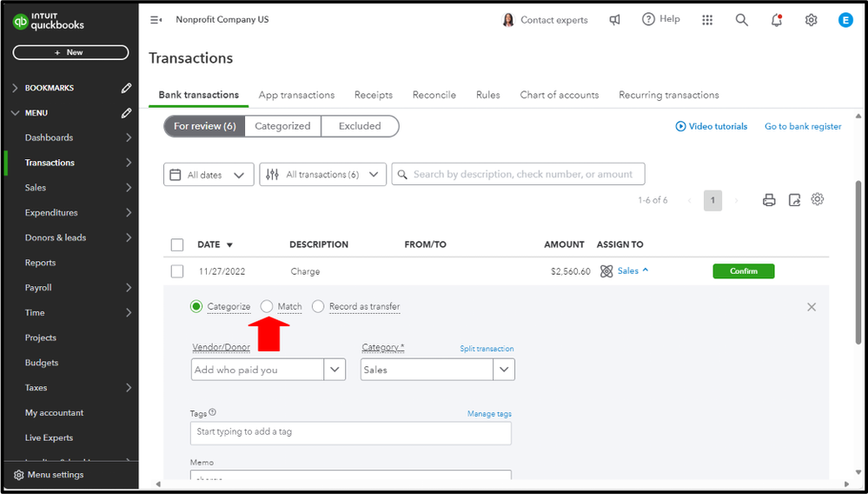
Task: Edit Bookmarks with the pencil icon
Action: tap(126, 88)
